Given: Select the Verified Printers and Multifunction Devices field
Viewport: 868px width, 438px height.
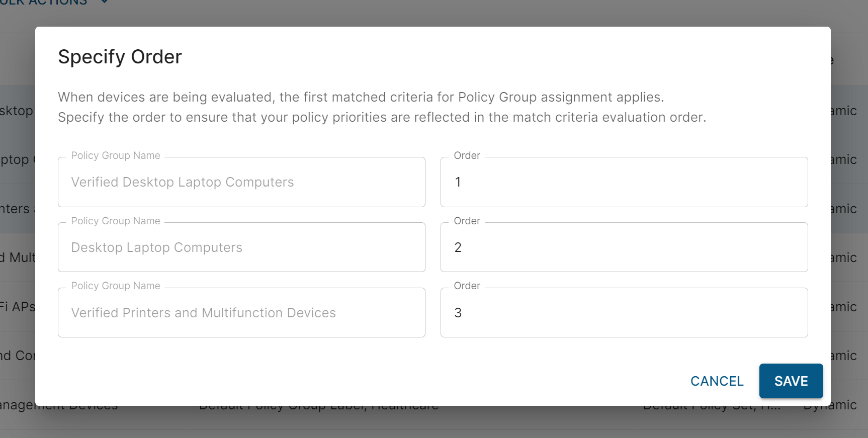Looking at the screenshot, I should 241,313.
